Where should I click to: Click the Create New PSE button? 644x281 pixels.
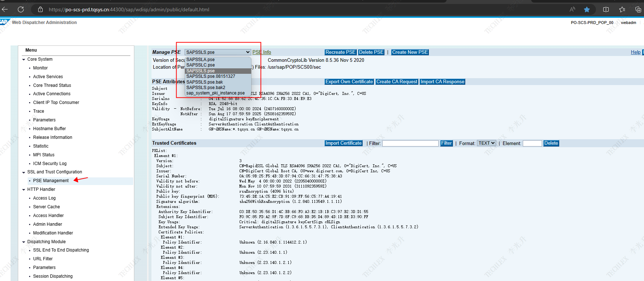[x=410, y=52]
